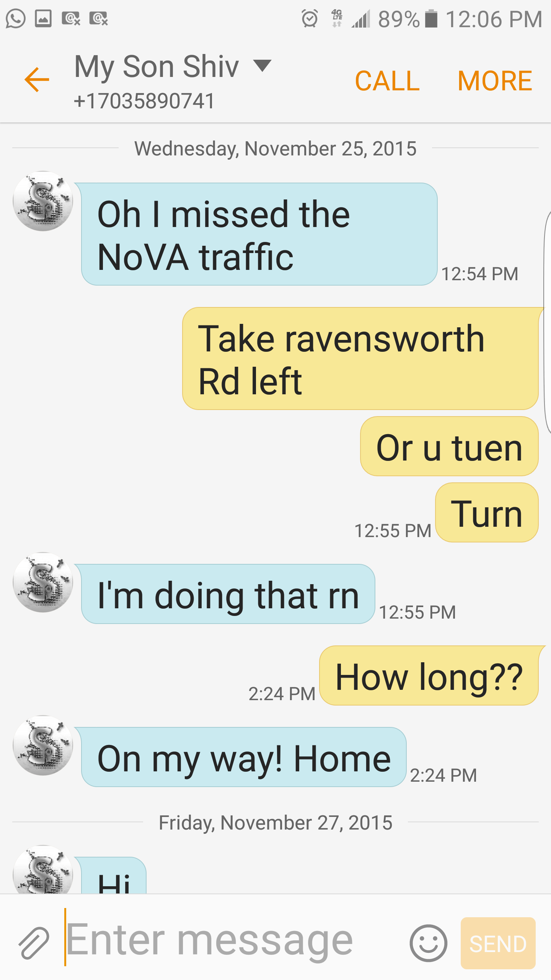The image size is (551, 980).
Task: Tap the WhatsApp notification icon in status bar
Action: pos(16,18)
